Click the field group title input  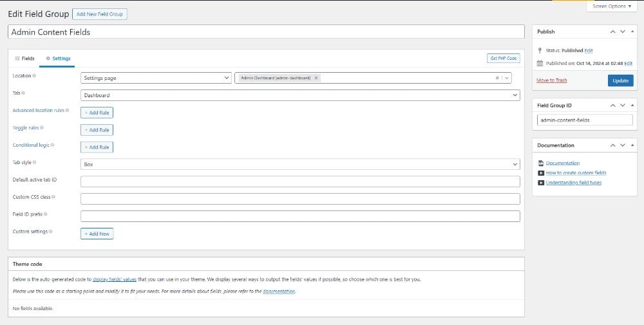pos(266,32)
